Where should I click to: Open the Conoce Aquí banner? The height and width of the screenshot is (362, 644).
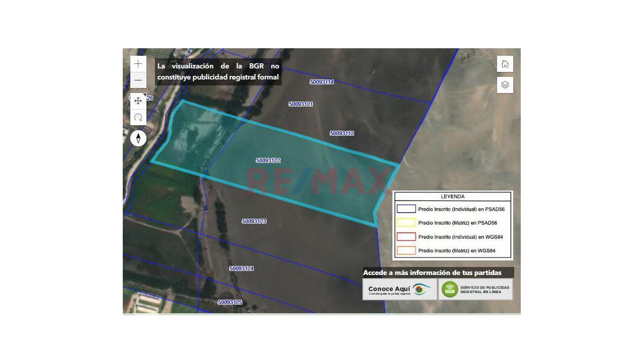click(x=399, y=289)
